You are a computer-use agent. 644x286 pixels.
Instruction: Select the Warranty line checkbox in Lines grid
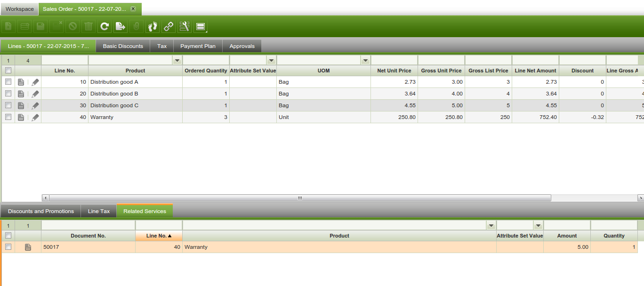click(x=8, y=117)
